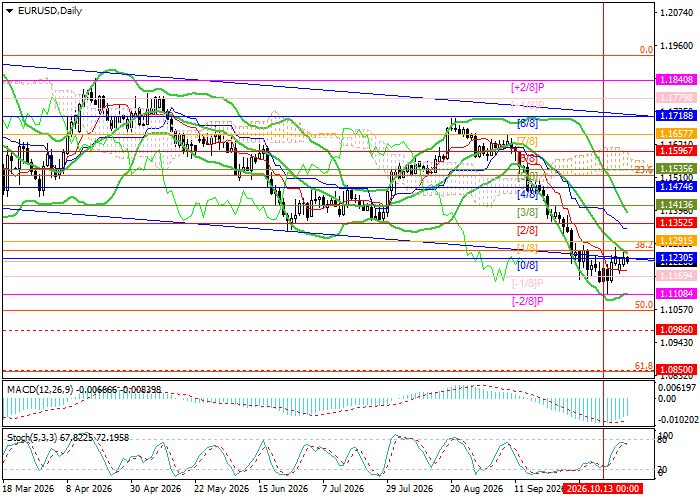The height and width of the screenshot is (500, 700).
Task: Click the 1.19600 price scale value
Action: 676,46
